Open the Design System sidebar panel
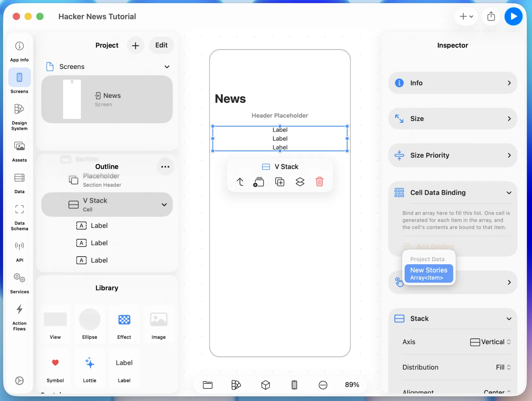The width and height of the screenshot is (532, 401). pyautogui.click(x=19, y=117)
